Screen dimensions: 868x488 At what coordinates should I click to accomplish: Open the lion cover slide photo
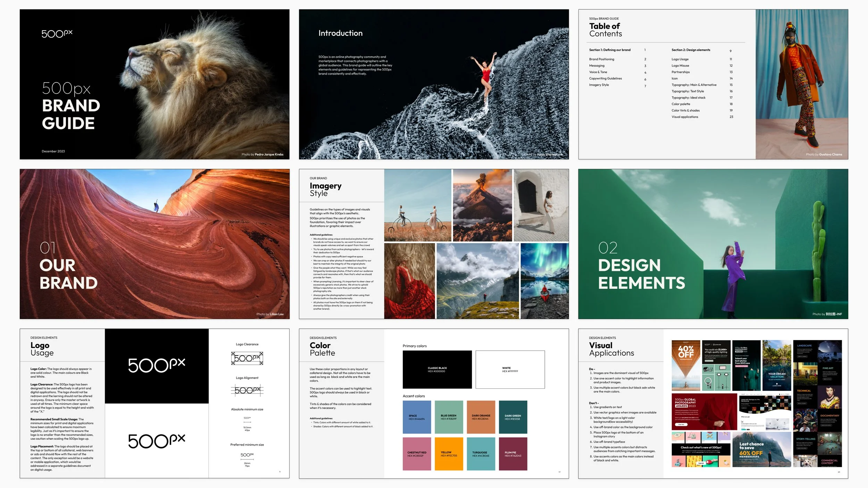click(x=155, y=84)
